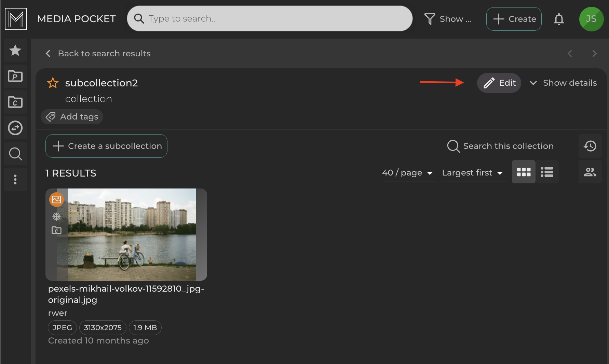The width and height of the screenshot is (609, 364).
Task: Click the Edit button for subcollection2
Action: (499, 83)
